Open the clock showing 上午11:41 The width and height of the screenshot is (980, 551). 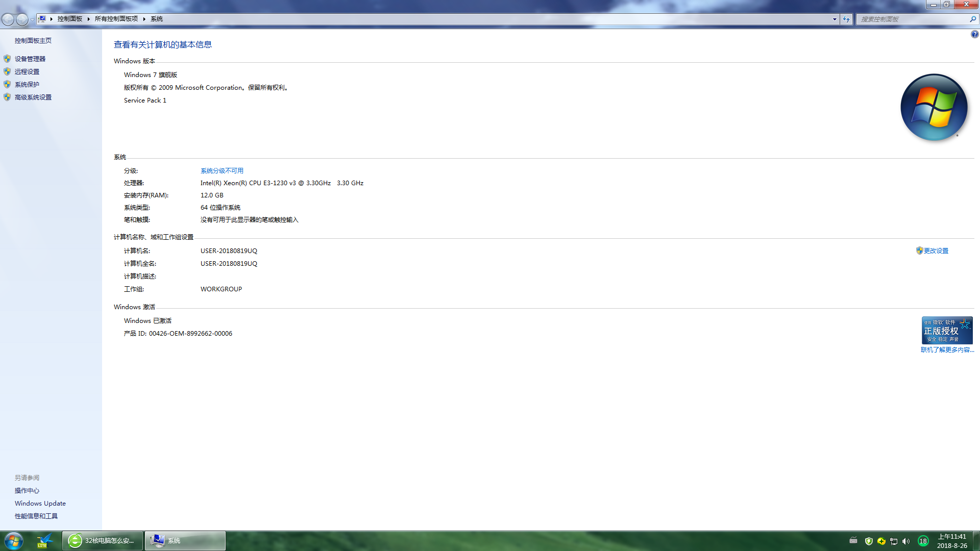pyautogui.click(x=952, y=541)
